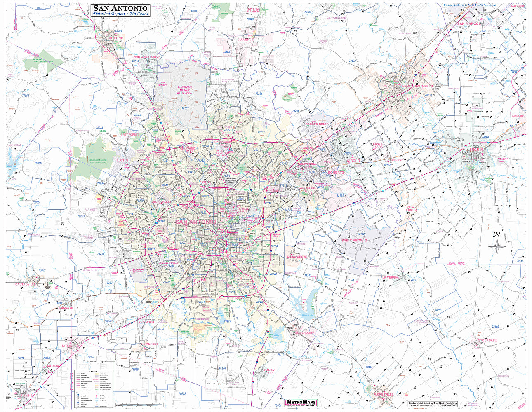Image resolution: width=532 pixels, height=412 pixels.
Task: Click zip code 78132
Action: [352, 61]
